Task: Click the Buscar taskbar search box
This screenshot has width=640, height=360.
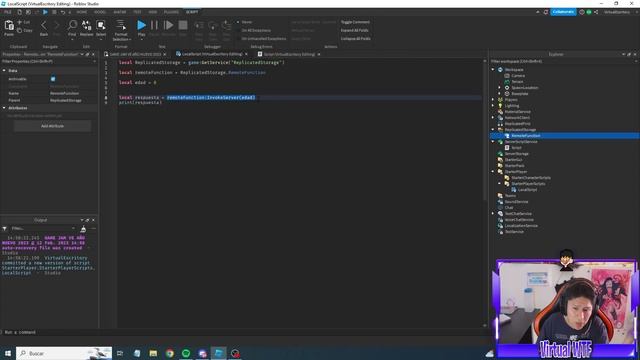Action: [64, 353]
